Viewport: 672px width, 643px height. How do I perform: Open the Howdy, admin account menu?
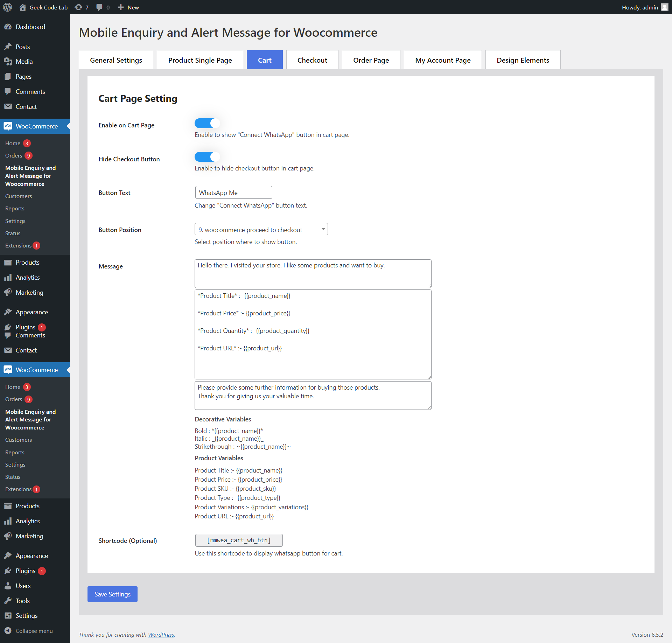coord(645,7)
